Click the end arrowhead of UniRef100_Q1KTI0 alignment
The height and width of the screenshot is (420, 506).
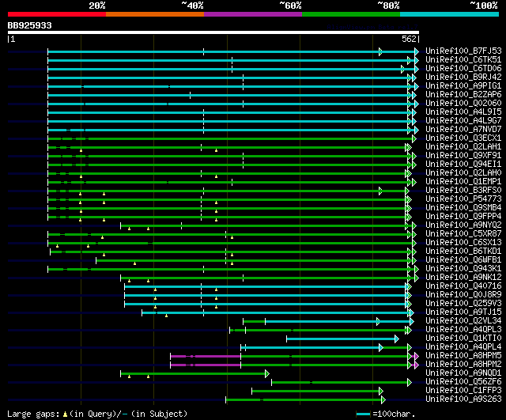[x=397, y=339]
